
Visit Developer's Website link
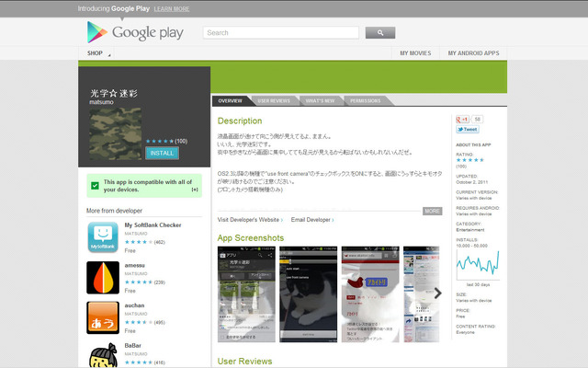250,220
